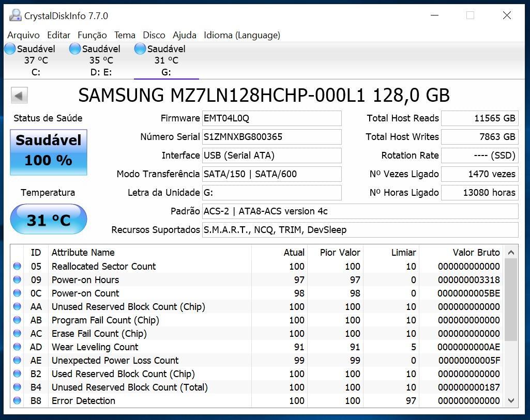
Task: Select the Wear Leveling Count attribute name
Action: (x=95, y=347)
